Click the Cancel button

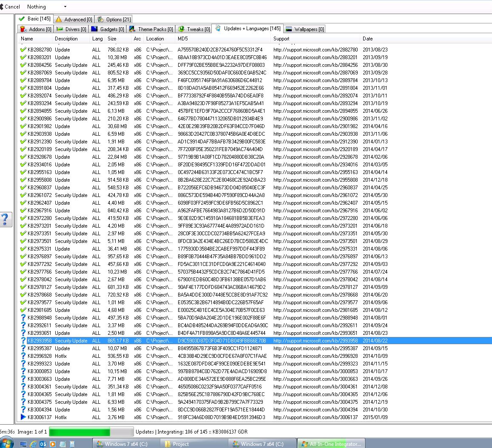pyautogui.click(x=10, y=6)
